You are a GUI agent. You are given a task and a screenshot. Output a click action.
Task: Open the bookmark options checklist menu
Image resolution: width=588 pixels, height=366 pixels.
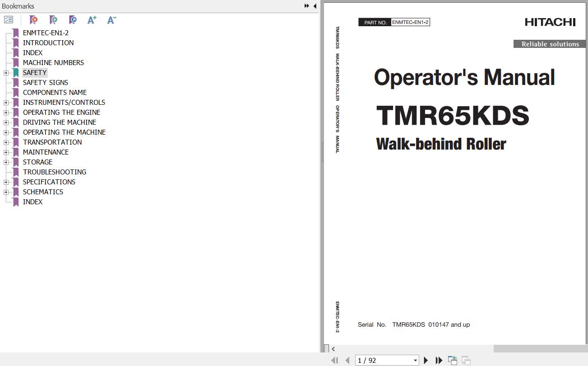point(9,20)
